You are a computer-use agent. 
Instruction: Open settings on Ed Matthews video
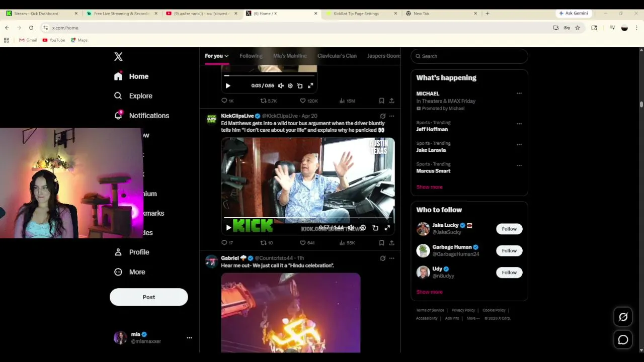(363, 228)
